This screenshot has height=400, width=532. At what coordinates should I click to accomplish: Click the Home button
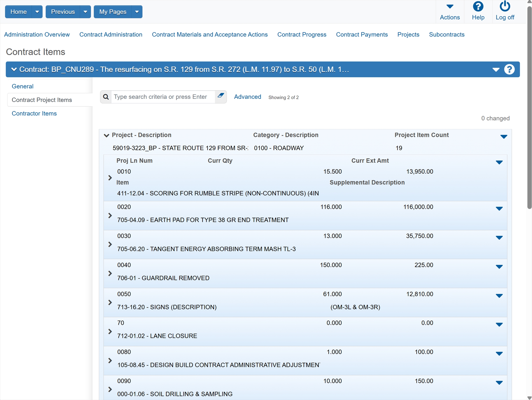(x=18, y=12)
